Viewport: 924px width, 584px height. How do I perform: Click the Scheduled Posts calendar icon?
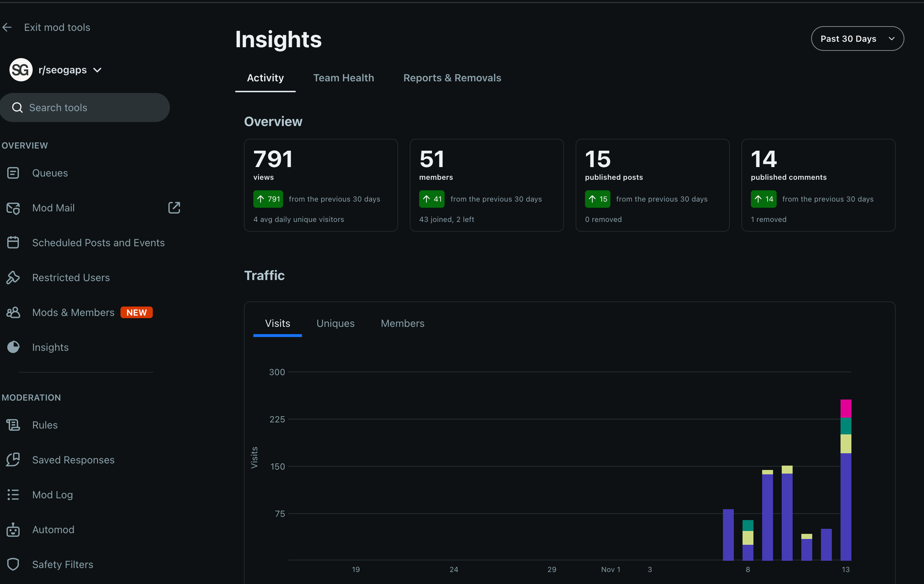coord(13,243)
